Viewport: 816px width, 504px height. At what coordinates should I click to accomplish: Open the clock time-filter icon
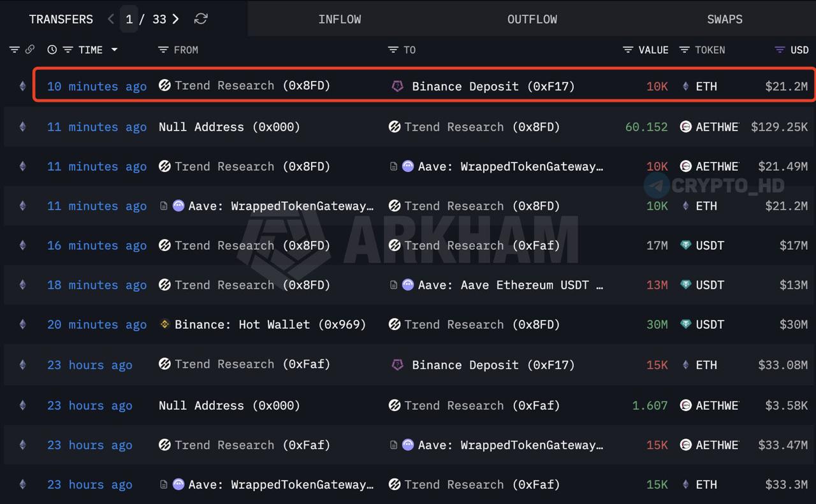52,50
